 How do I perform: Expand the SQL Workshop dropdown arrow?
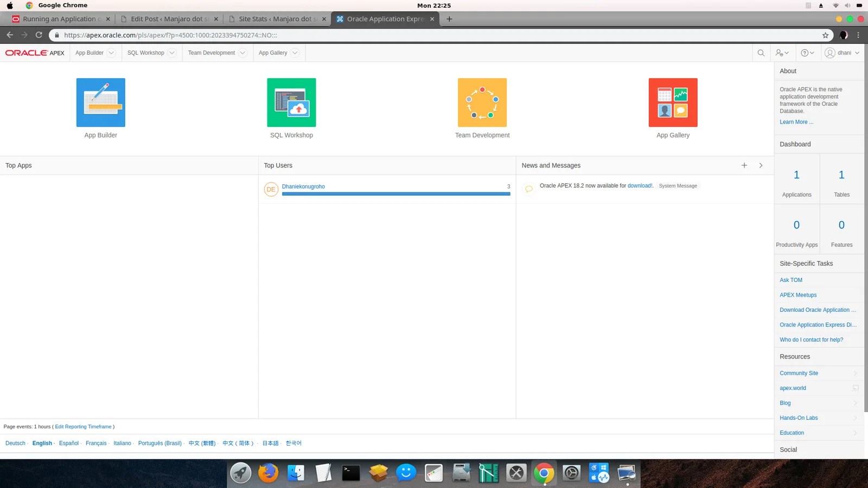tap(172, 53)
